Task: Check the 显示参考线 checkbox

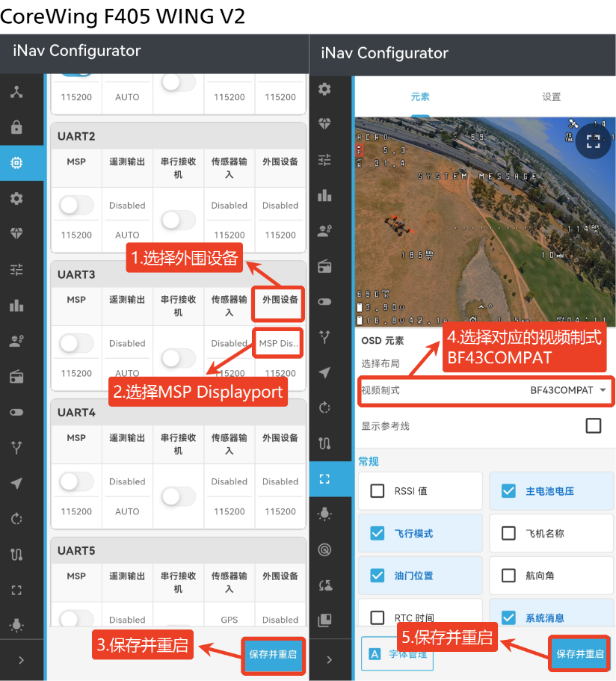Action: tap(593, 425)
